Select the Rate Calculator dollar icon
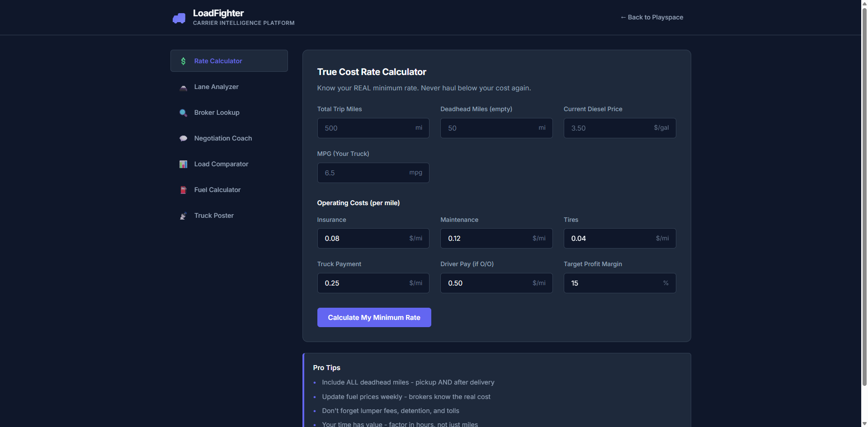Image resolution: width=868 pixels, height=427 pixels. coord(183,61)
